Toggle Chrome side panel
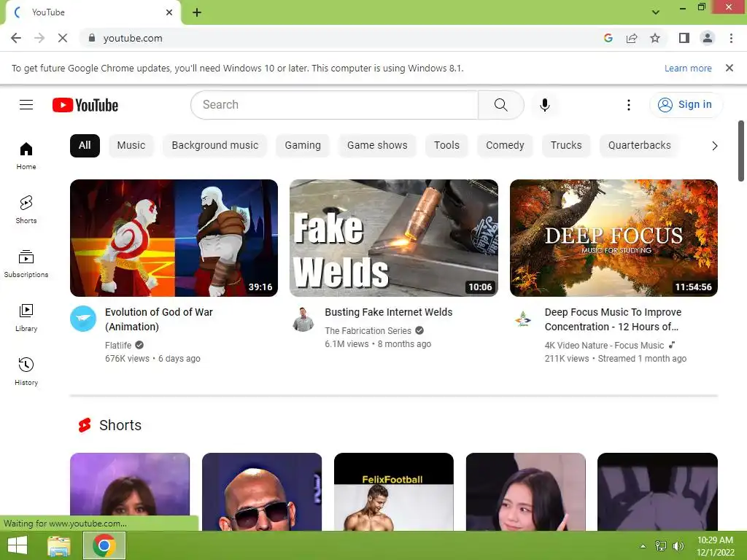The width and height of the screenshot is (747, 560). 684,38
